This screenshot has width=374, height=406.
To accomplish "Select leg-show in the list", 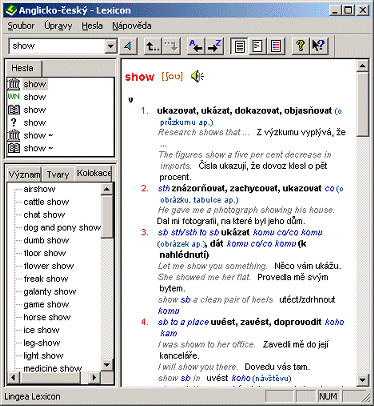I will click(x=42, y=343).
